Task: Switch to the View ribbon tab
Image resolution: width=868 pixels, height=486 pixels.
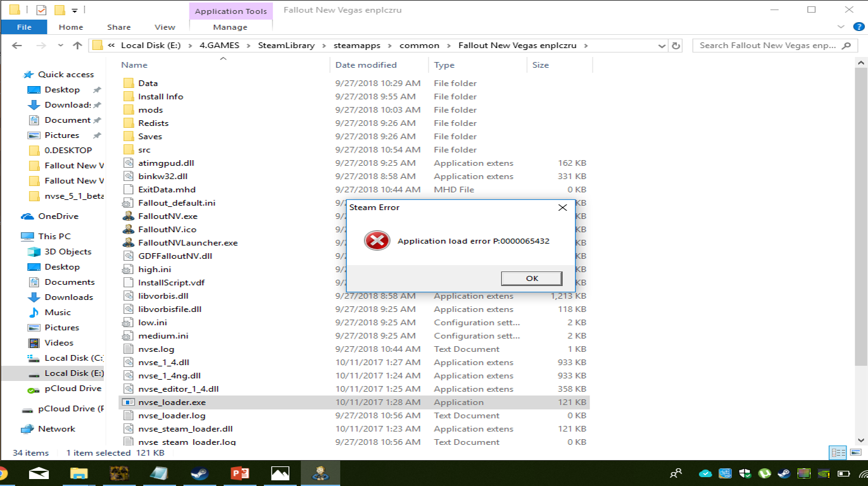Action: pos(165,27)
